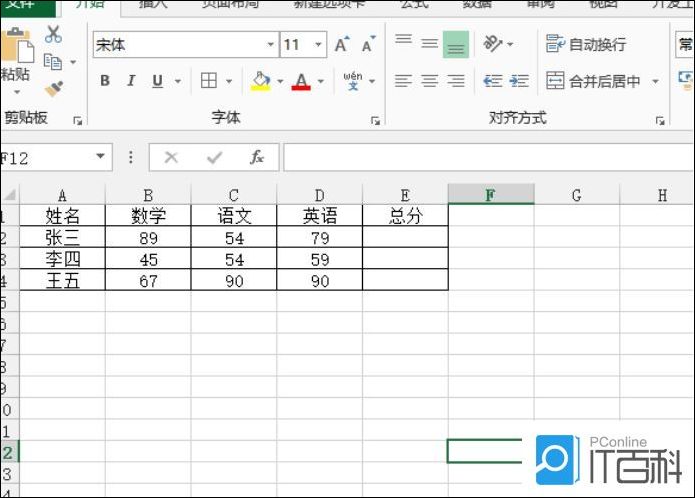
Task: Click cell containing 李四
Action: [x=62, y=259]
